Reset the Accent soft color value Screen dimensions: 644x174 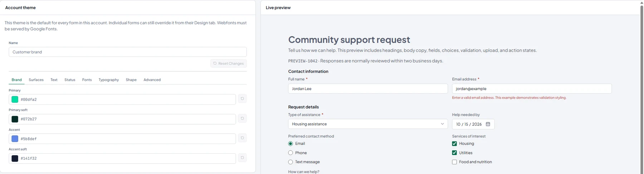pos(242,158)
